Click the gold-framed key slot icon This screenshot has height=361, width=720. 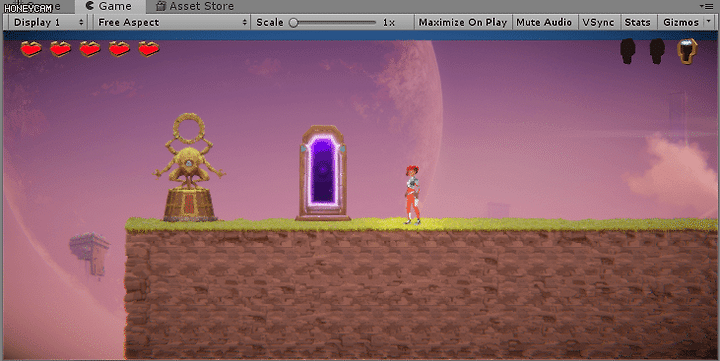(x=687, y=51)
